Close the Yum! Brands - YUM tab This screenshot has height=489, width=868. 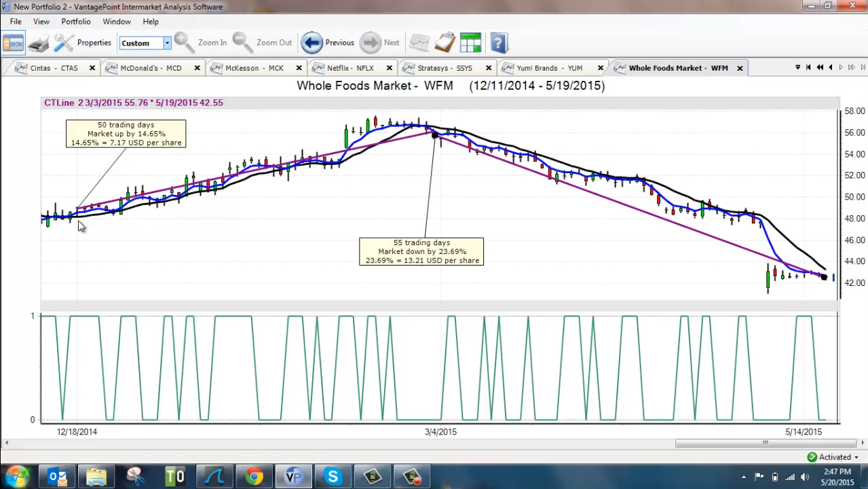(601, 68)
